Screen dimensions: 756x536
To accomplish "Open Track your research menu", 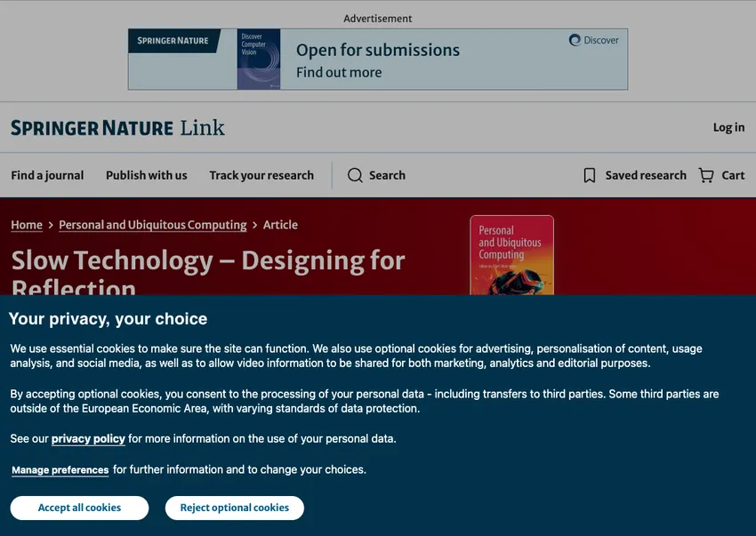I will click(261, 175).
